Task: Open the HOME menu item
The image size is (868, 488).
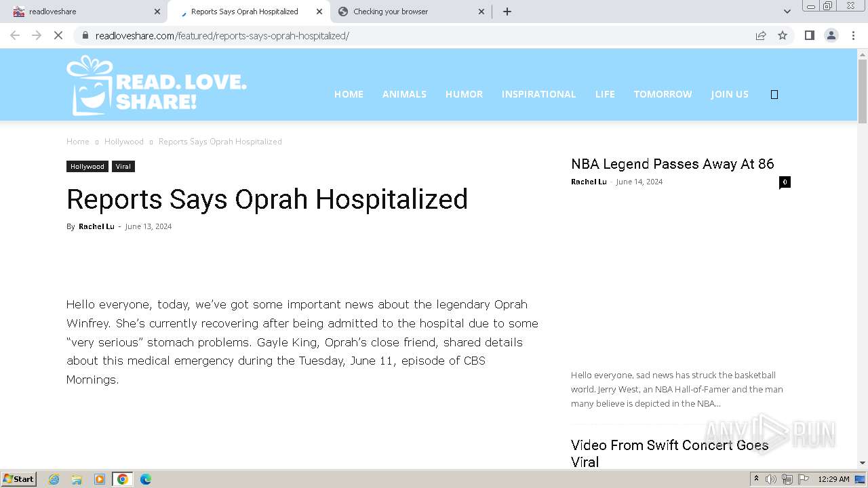Action: (349, 94)
